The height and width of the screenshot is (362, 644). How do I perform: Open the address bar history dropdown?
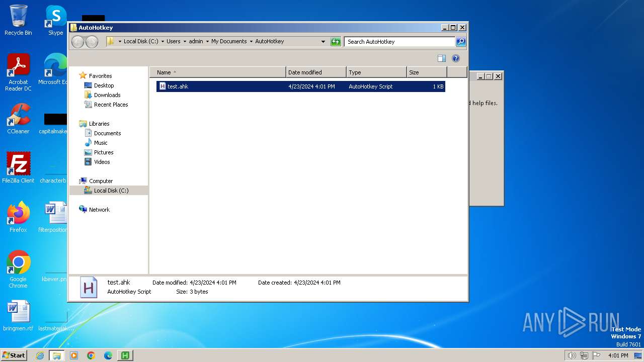tap(323, 42)
